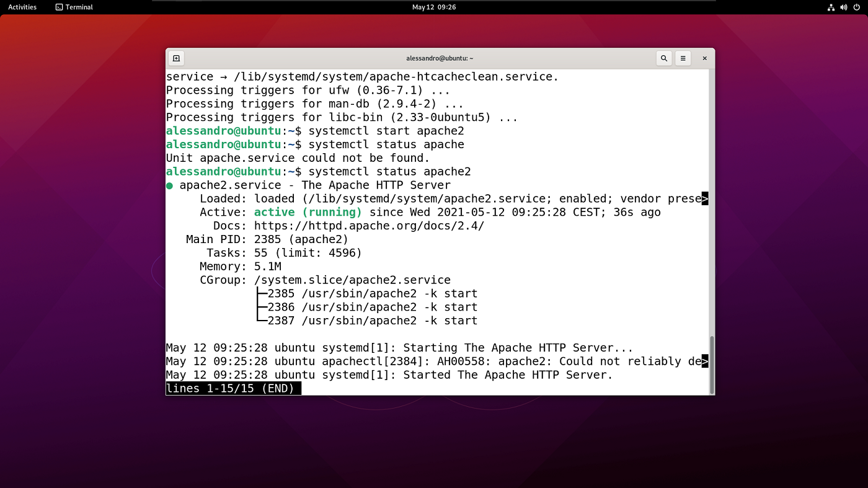
Task: Click the hamburger menu icon in terminal header
Action: tap(683, 58)
